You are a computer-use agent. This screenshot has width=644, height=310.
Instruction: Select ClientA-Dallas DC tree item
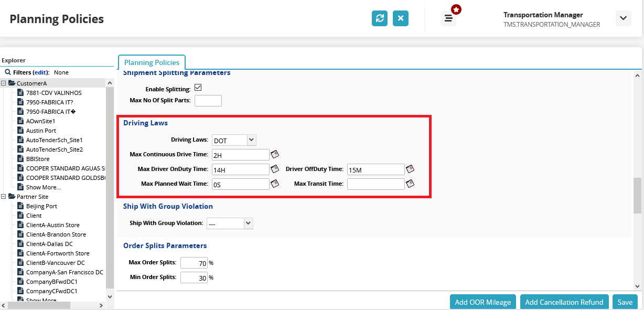[49, 244]
